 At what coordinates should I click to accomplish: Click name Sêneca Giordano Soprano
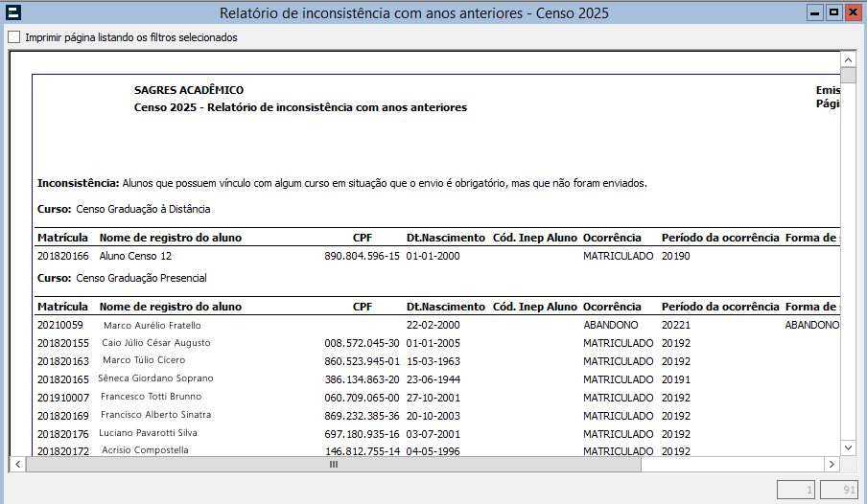(155, 378)
